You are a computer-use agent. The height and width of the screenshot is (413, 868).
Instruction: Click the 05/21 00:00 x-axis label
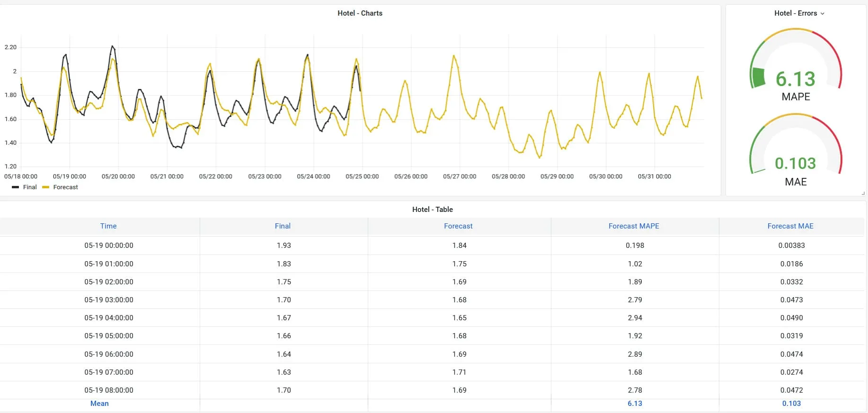coord(167,176)
